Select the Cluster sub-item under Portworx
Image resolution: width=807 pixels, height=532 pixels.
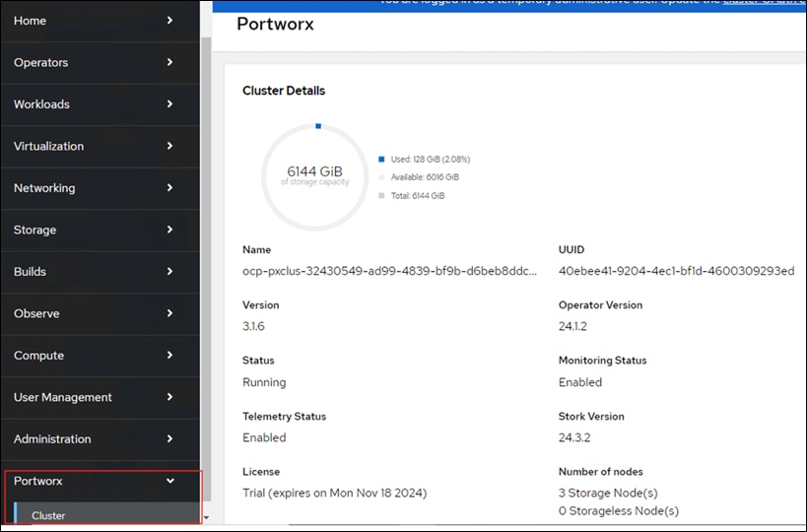pos(107,514)
